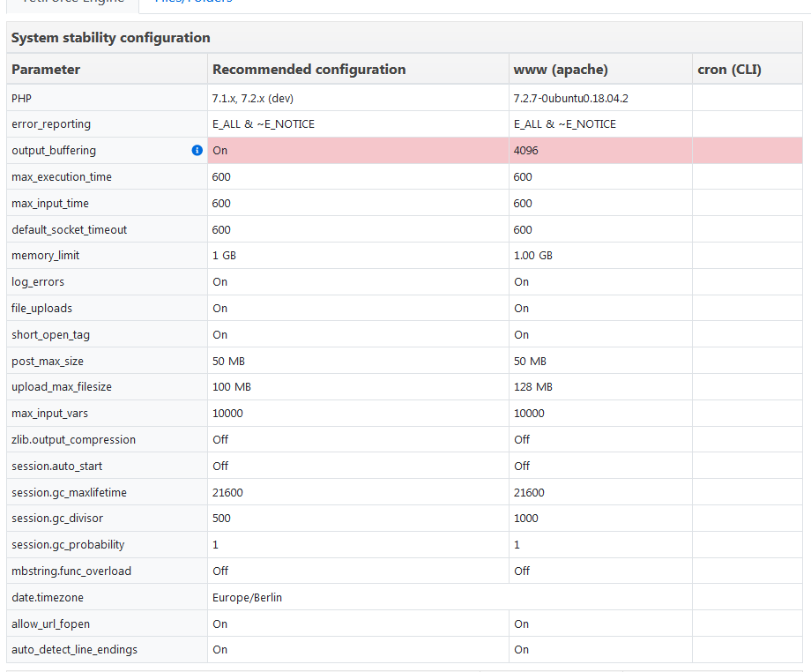The width and height of the screenshot is (811, 672).
Task: Select the 'System stability configuration' heading
Action: pyautogui.click(x=111, y=38)
